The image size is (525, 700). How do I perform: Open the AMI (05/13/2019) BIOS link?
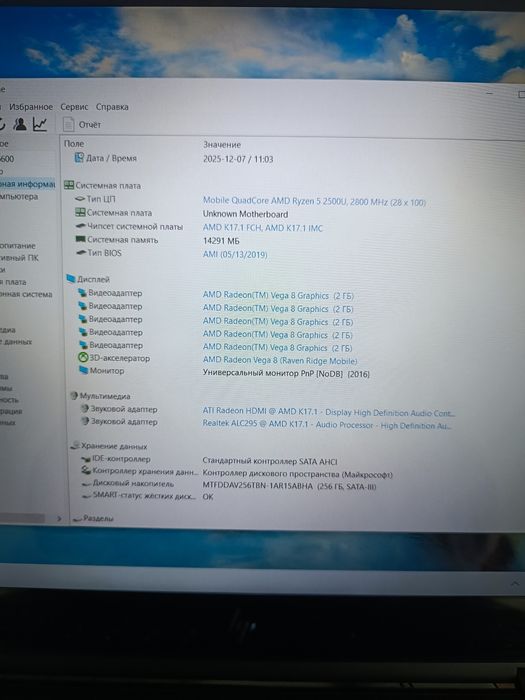click(235, 254)
